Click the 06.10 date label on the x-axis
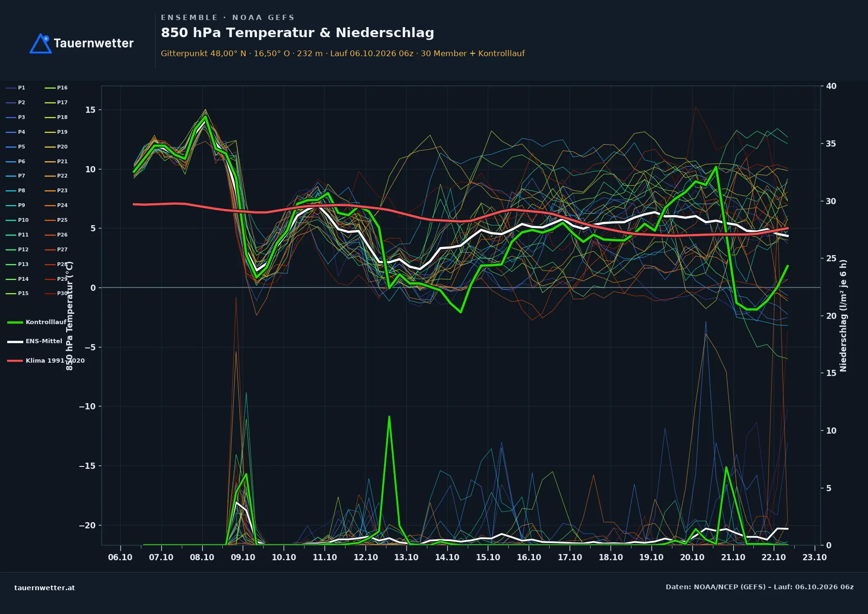This screenshot has width=868, height=614. point(120,557)
